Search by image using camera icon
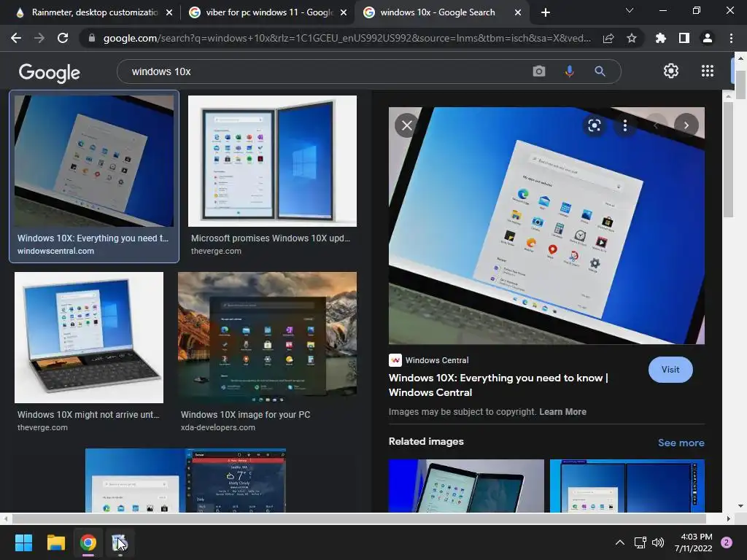This screenshot has width=747, height=560. pos(539,71)
